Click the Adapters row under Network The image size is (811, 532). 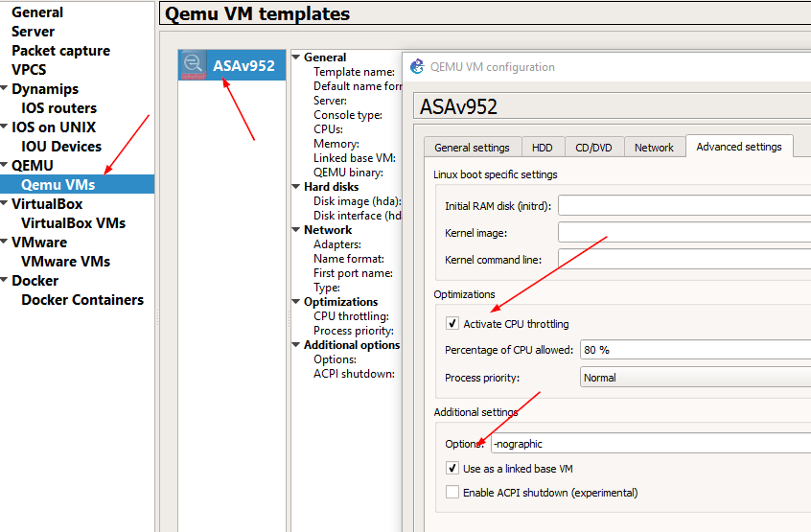point(337,244)
